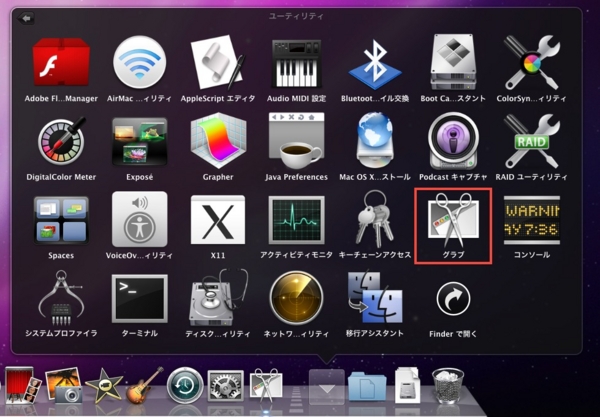Launch iMovie star icon in Dock
The height and width of the screenshot is (417, 600).
pos(104,385)
